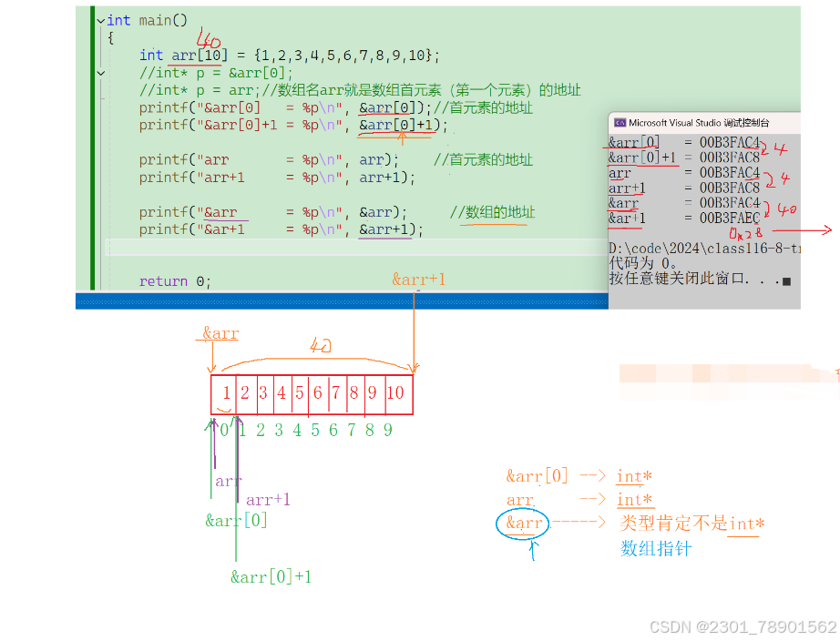Click the comment '//int* p = arr;' line
840x641 pixels.
[360, 90]
